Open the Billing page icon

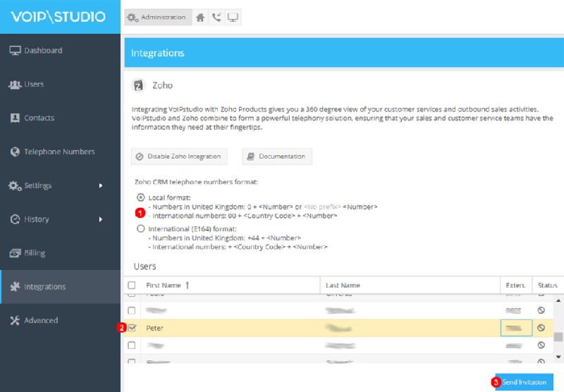click(15, 253)
